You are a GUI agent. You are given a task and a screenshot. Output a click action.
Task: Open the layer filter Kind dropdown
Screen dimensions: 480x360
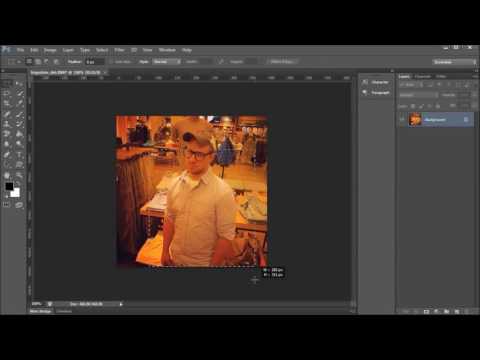click(x=411, y=85)
